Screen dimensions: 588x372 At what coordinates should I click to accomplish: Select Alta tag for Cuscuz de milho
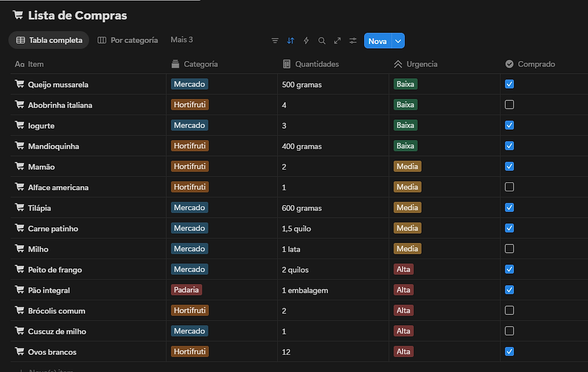click(x=404, y=331)
